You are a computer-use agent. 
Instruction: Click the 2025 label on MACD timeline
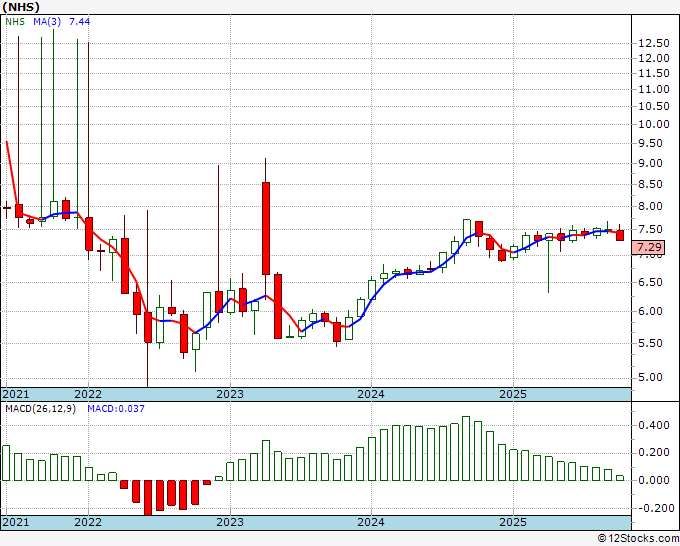pos(513,522)
